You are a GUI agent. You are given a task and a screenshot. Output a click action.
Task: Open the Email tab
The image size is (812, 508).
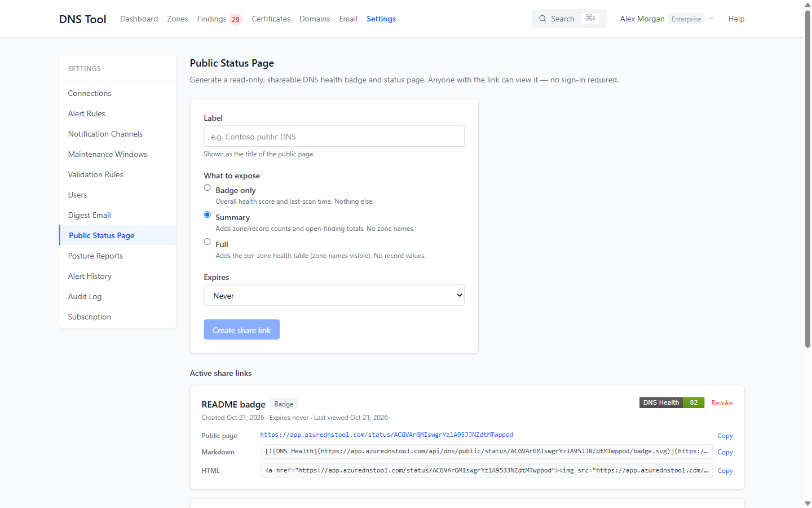348,19
